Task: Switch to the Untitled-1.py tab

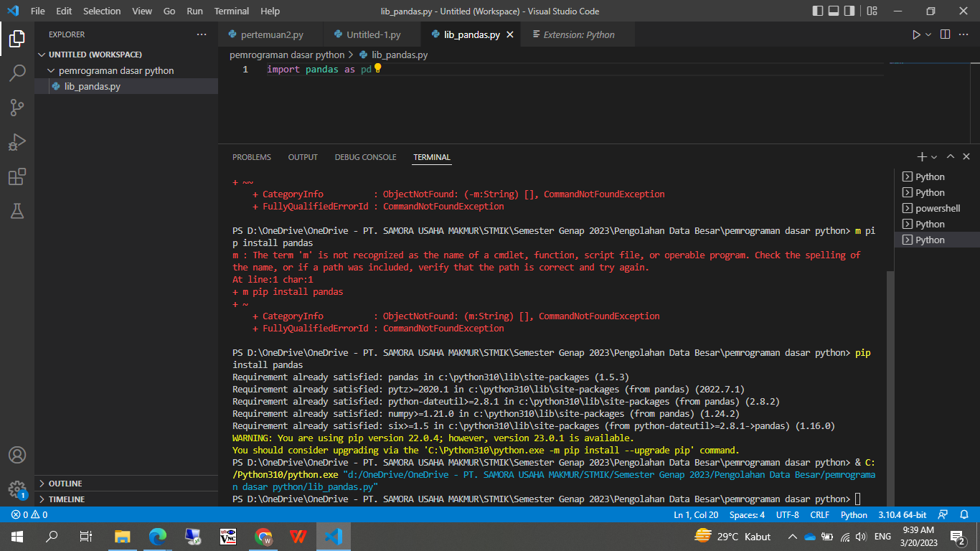Action: tap(373, 34)
